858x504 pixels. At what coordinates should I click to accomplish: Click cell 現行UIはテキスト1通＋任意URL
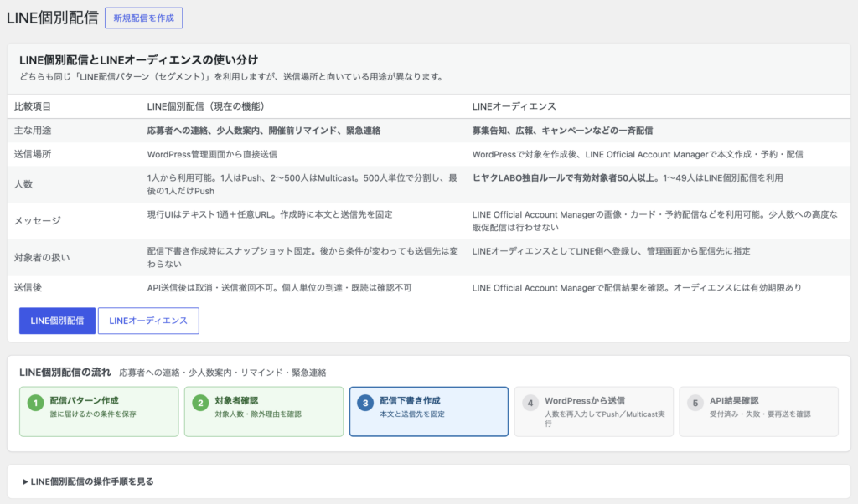click(270, 215)
